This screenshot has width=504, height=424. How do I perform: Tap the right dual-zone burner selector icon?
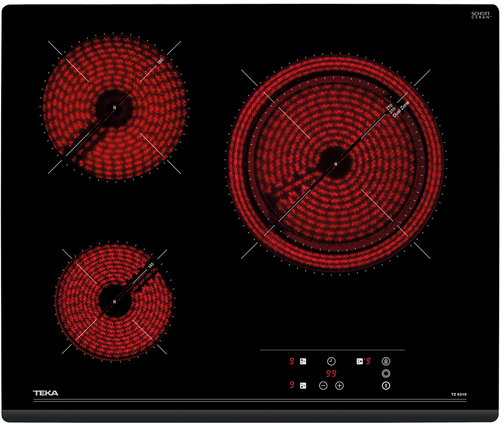[360, 361]
